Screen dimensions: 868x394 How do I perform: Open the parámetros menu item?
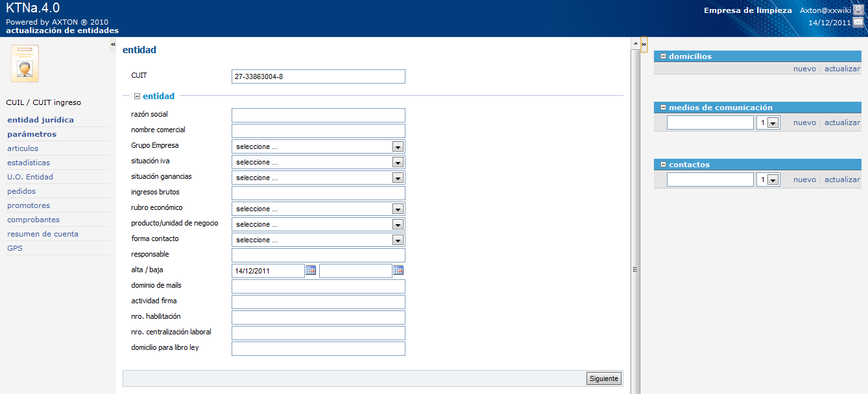tap(32, 134)
